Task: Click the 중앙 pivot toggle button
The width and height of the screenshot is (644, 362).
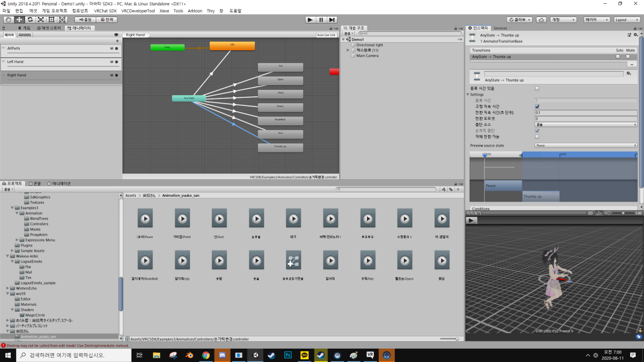Action: click(x=85, y=20)
